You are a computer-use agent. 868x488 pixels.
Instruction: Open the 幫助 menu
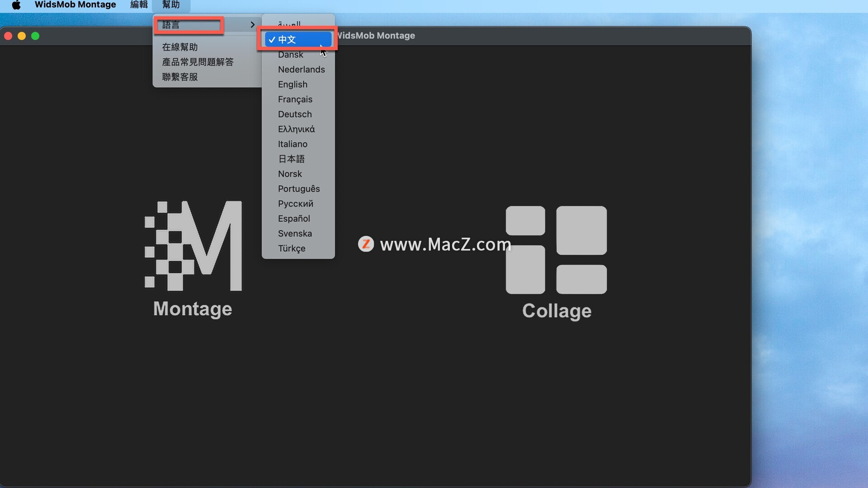pyautogui.click(x=171, y=5)
